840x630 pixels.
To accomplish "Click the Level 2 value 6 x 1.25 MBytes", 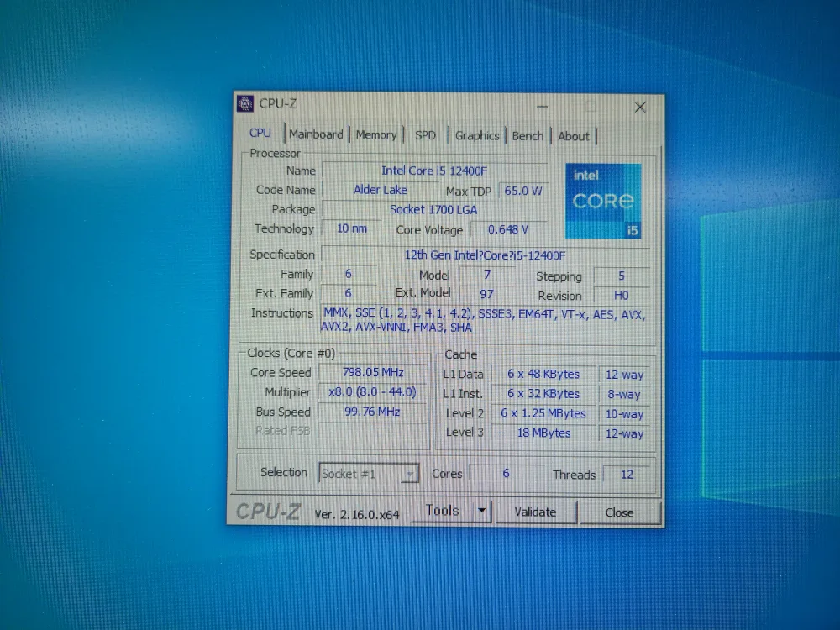I will pos(543,413).
